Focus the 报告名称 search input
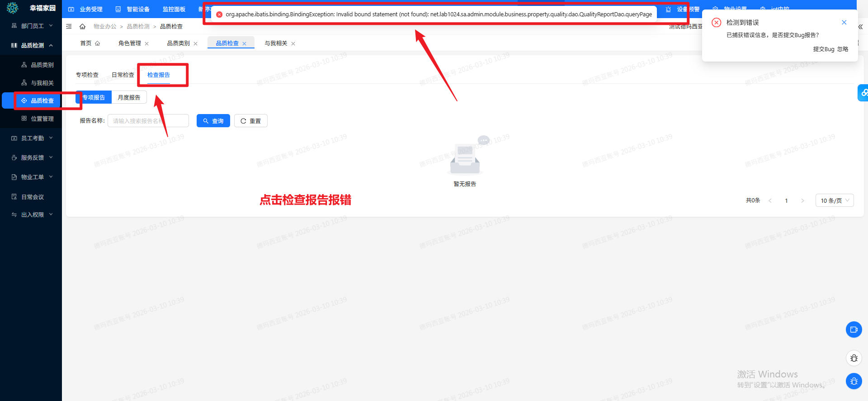Screen dimensions: 868x401 148,121
